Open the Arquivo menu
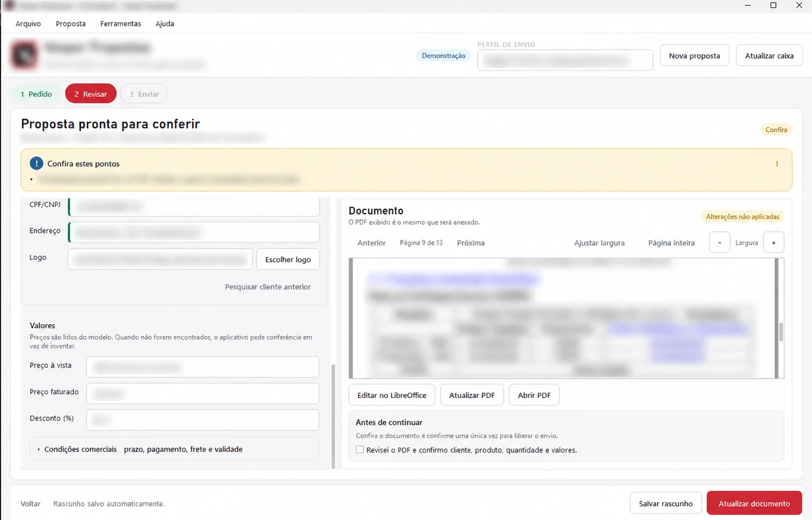 (x=28, y=23)
